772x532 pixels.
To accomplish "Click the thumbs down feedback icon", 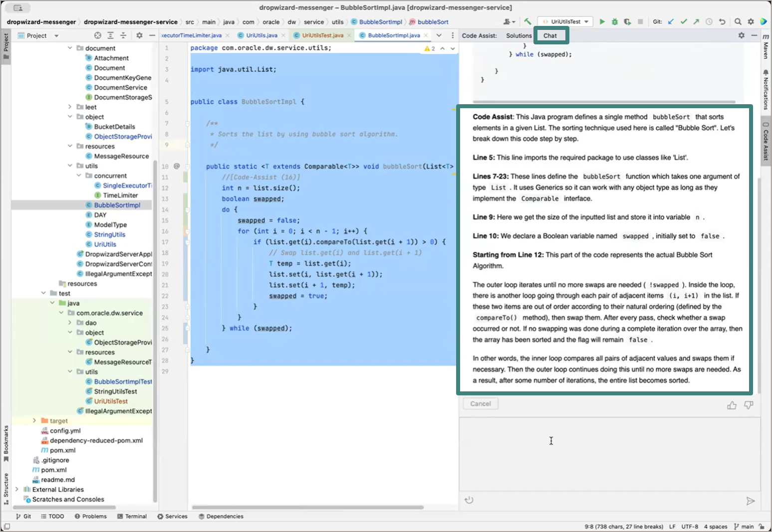I will click(x=749, y=405).
